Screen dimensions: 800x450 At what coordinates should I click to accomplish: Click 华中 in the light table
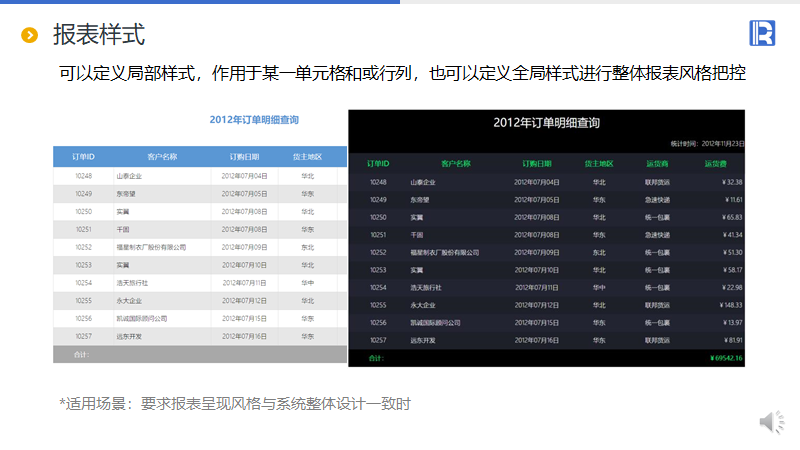coord(307,283)
